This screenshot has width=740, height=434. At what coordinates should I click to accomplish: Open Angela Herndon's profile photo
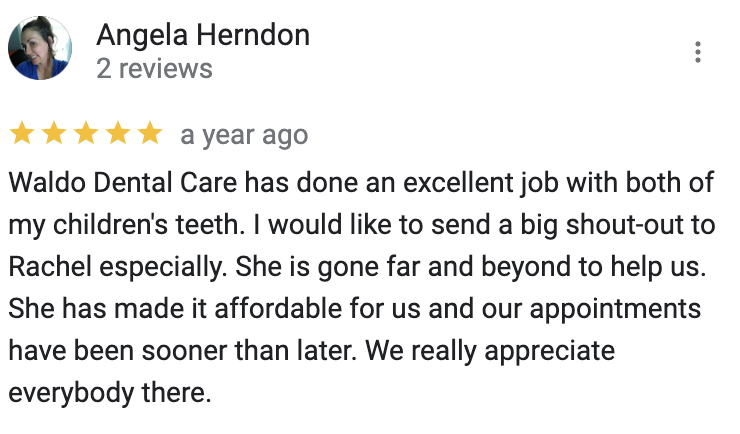40,48
